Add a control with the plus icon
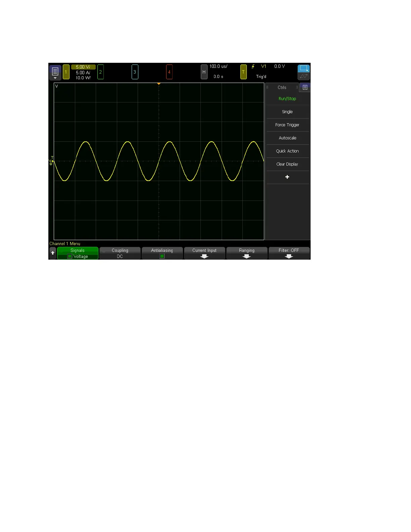The height and width of the screenshot is (532, 411). [x=287, y=177]
